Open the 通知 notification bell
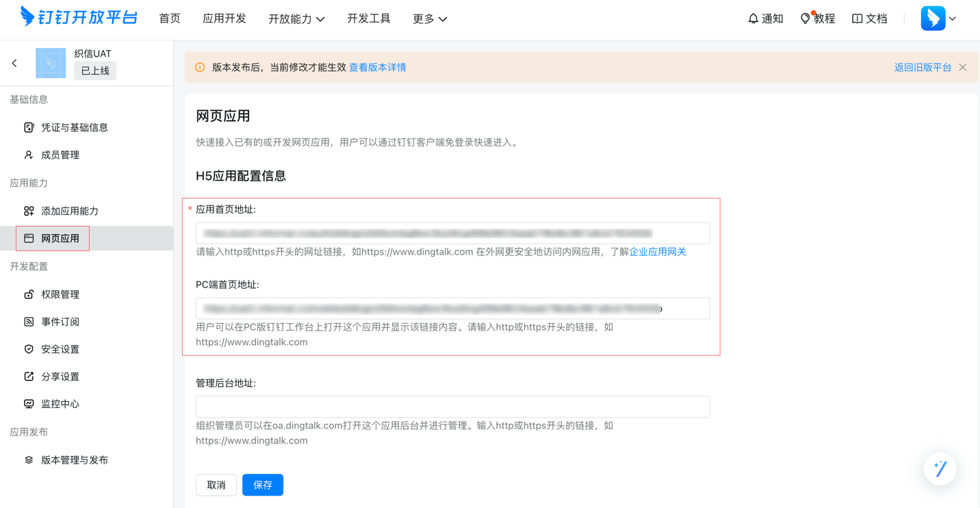Image resolution: width=980 pixels, height=508 pixels. pyautogui.click(x=764, y=18)
